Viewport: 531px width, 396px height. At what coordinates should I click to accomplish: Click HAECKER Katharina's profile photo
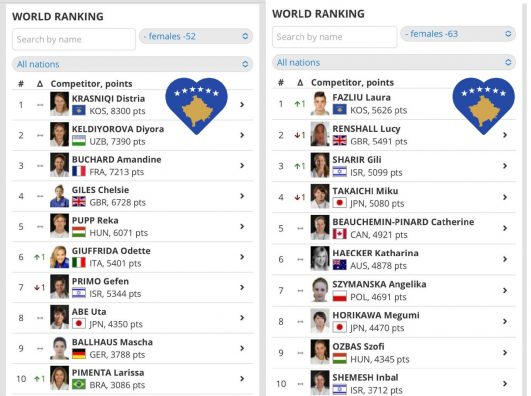click(x=320, y=259)
